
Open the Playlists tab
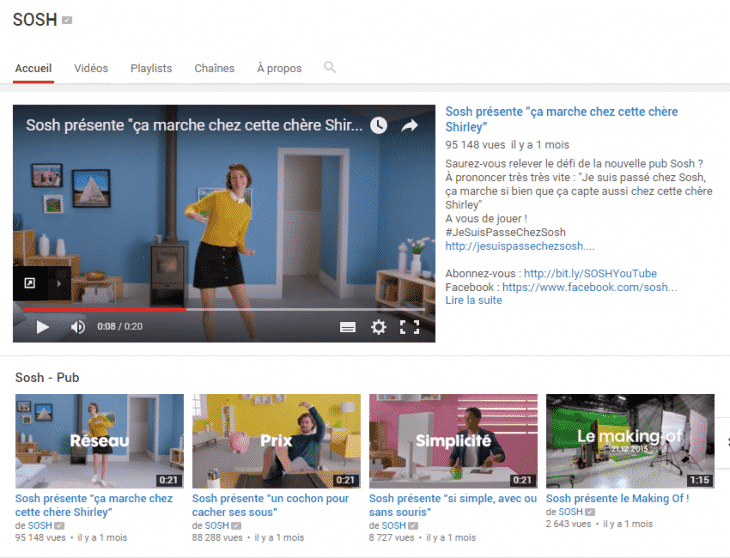(x=151, y=68)
